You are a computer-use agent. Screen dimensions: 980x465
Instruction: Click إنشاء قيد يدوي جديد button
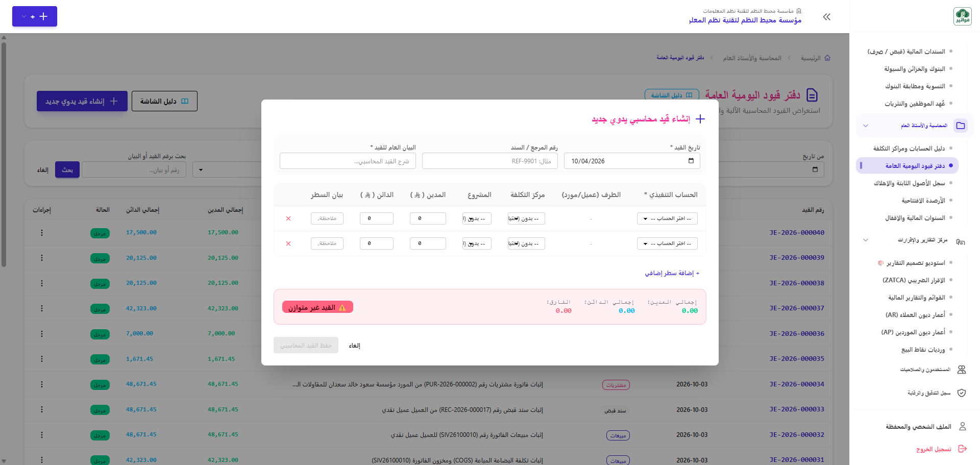82,101
